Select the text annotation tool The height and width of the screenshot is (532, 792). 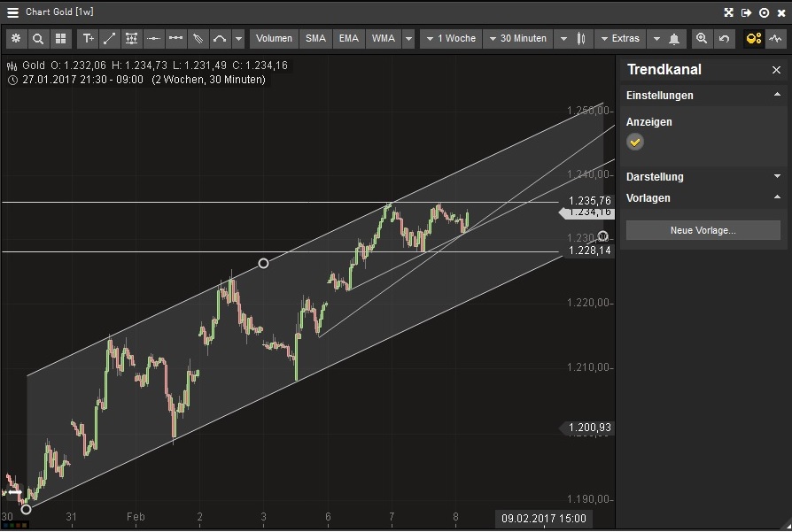88,39
